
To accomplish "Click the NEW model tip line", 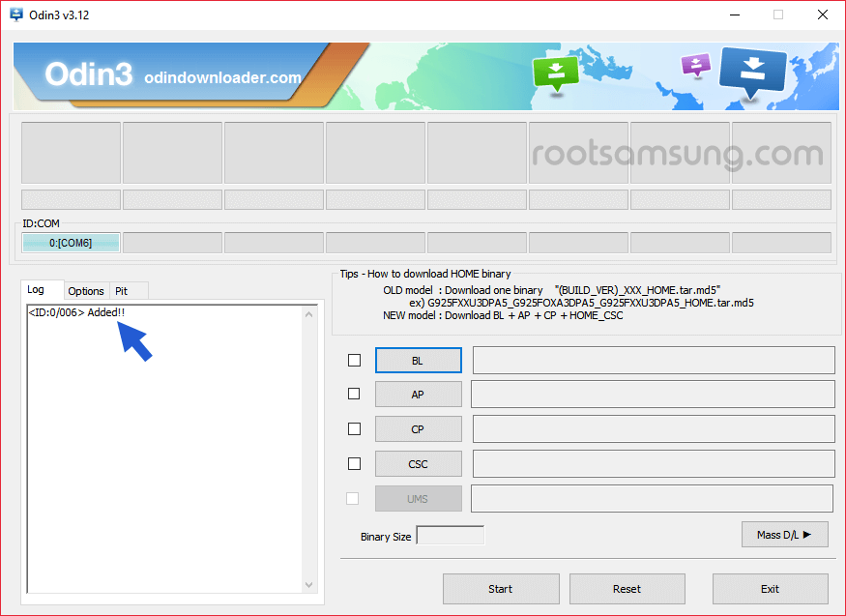I will [503, 315].
